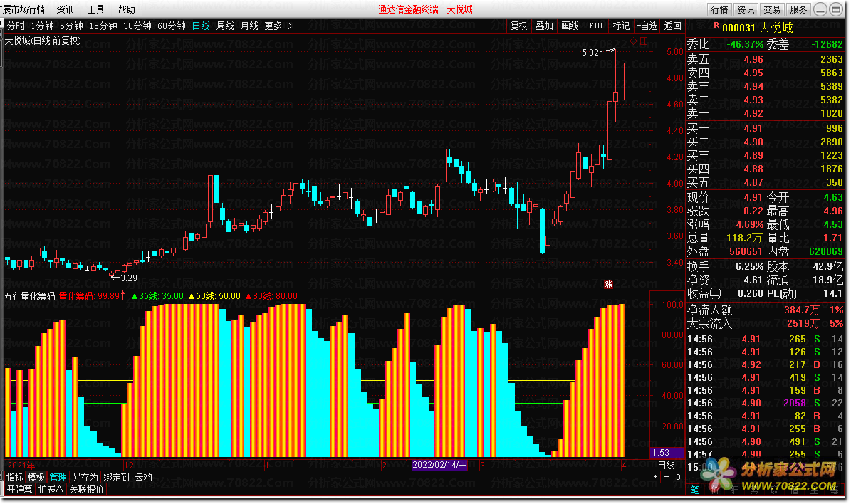Select the 日线 daily chart tab
The width and height of the screenshot is (851, 504).
[201, 26]
